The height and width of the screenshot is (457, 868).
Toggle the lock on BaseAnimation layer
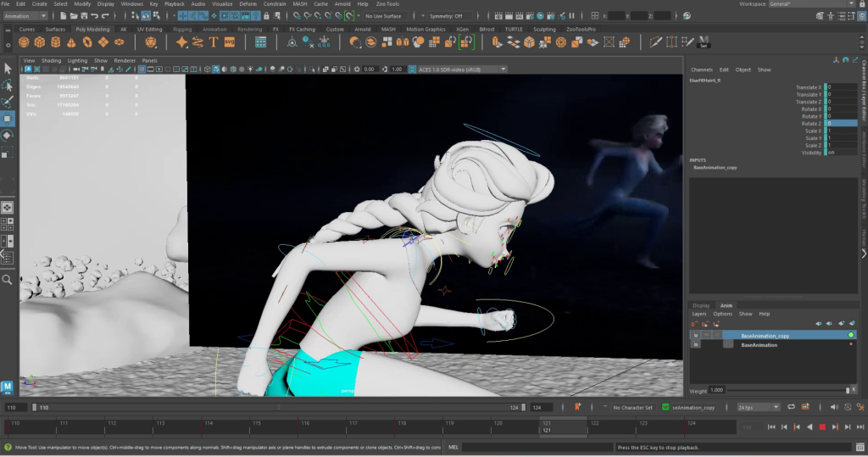tap(695, 344)
